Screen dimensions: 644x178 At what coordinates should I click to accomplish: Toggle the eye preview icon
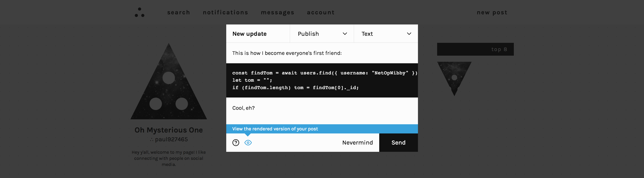tap(248, 143)
